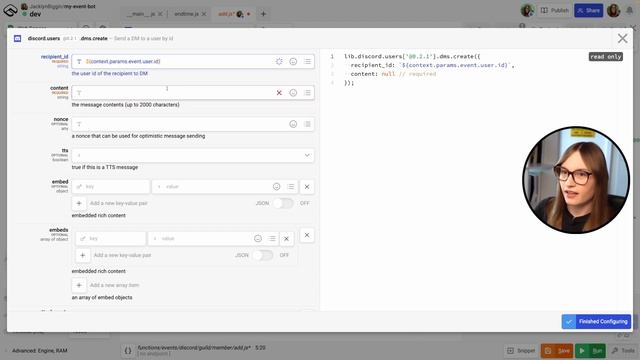The image size is (640, 360).
Task: Click the embed key input field
Action: coord(111,187)
